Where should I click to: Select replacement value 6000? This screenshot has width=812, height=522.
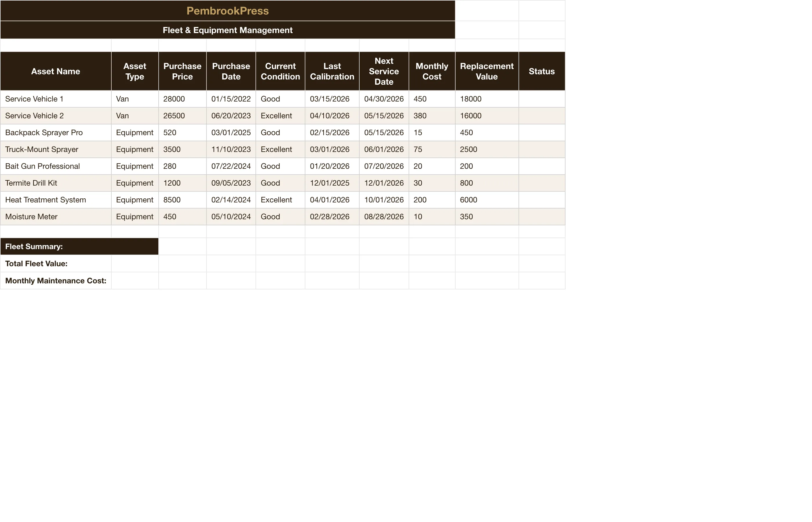point(487,200)
